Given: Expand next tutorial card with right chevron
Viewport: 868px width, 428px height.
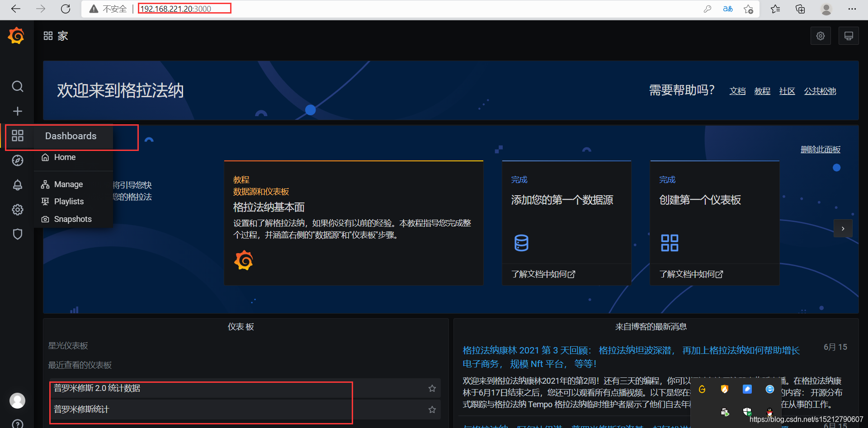Looking at the screenshot, I should [x=843, y=228].
